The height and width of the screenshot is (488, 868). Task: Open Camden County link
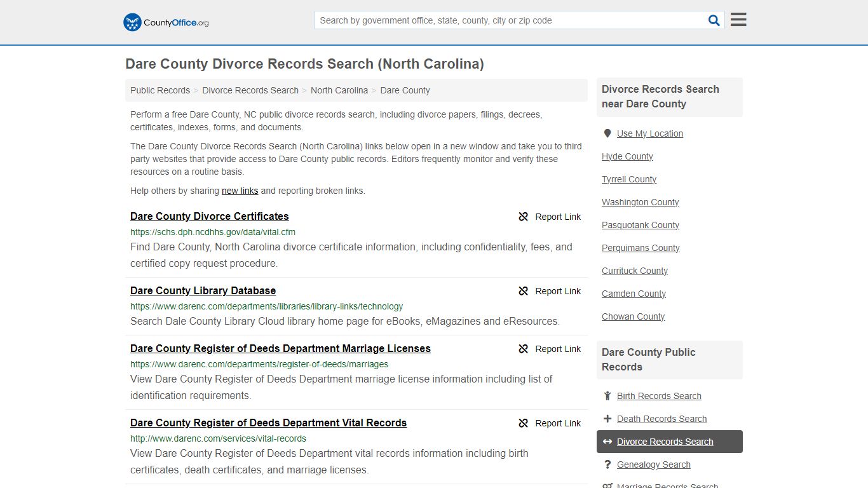634,294
